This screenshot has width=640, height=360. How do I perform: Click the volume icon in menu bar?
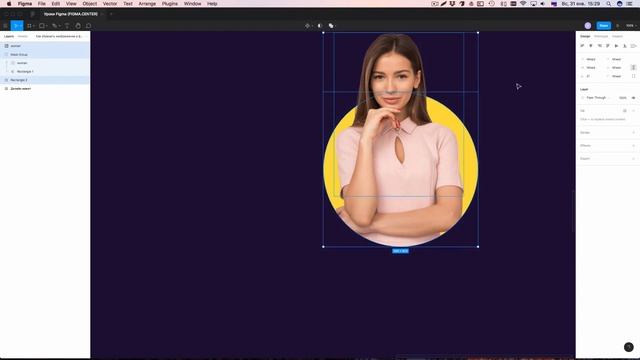point(543,4)
